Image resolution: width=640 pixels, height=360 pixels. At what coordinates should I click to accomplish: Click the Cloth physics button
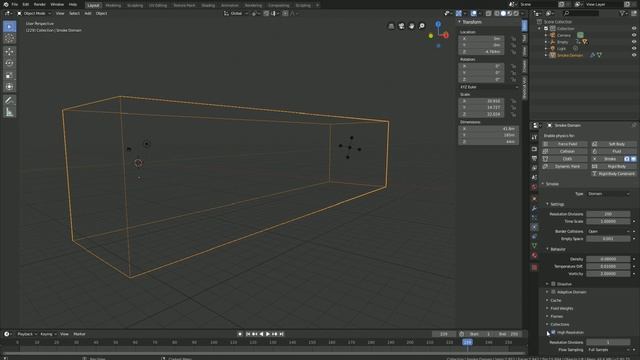(565, 159)
